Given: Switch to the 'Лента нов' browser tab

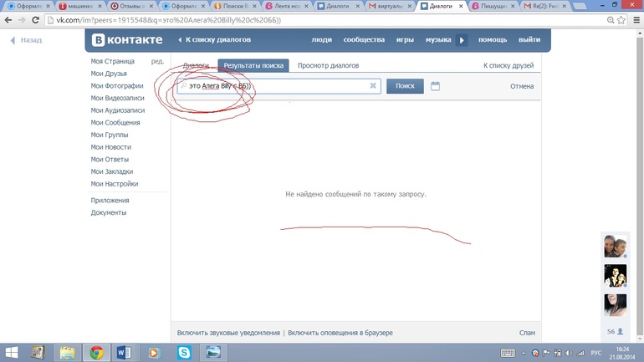Looking at the screenshot, I should [x=287, y=6].
